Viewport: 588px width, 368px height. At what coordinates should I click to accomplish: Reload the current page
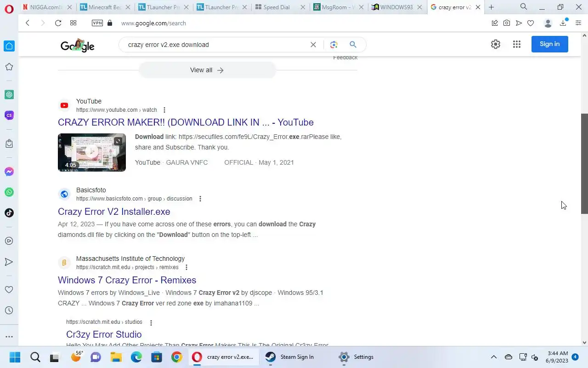58,23
